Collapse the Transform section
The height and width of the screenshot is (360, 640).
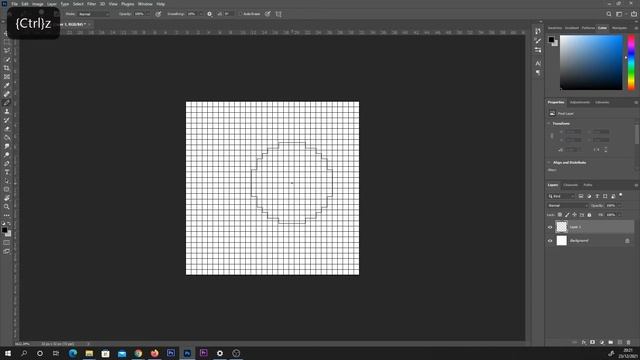pyautogui.click(x=549, y=123)
